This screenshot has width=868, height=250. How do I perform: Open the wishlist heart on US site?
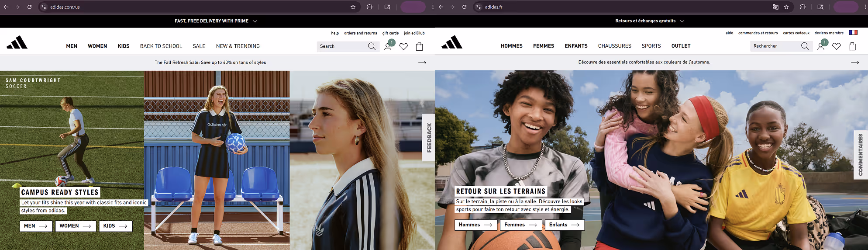403,46
